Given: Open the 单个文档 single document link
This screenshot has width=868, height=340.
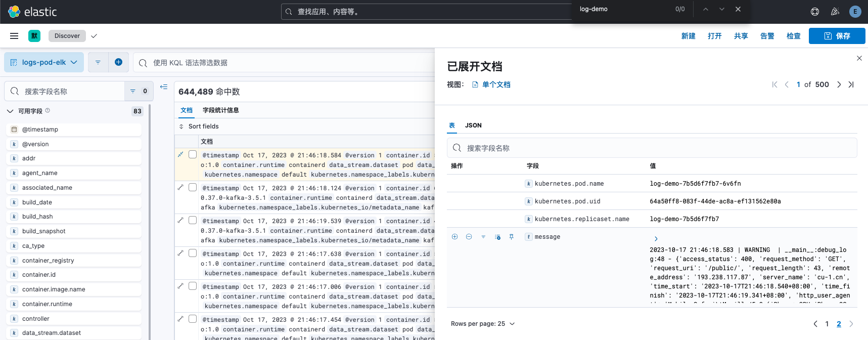Looking at the screenshot, I should [x=495, y=84].
